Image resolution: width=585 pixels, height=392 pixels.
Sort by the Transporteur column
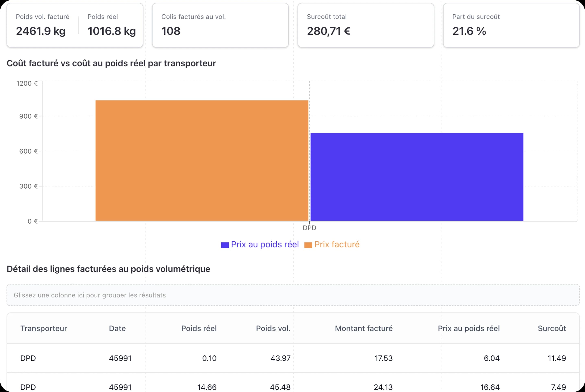[x=44, y=329]
